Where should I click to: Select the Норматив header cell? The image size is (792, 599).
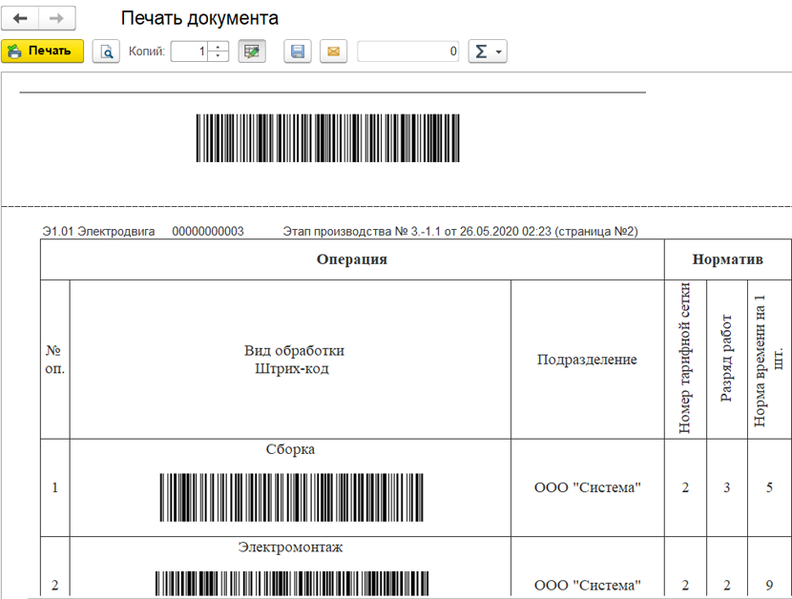click(x=727, y=260)
